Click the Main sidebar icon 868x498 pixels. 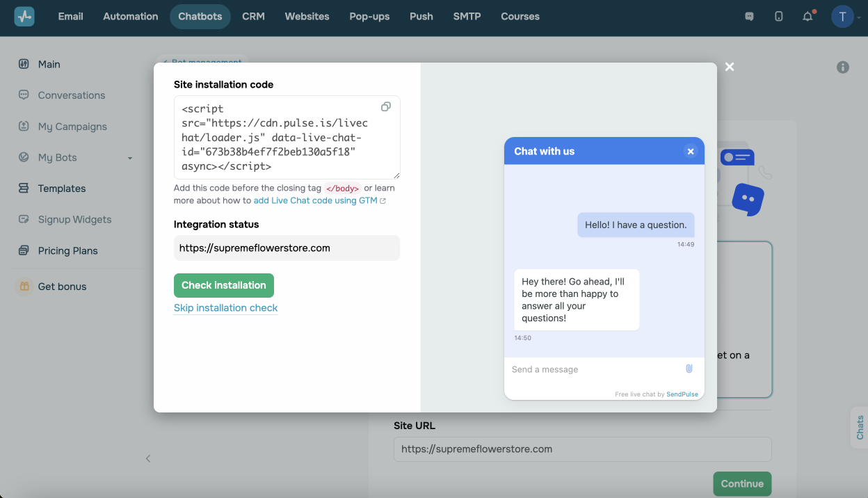coord(24,64)
